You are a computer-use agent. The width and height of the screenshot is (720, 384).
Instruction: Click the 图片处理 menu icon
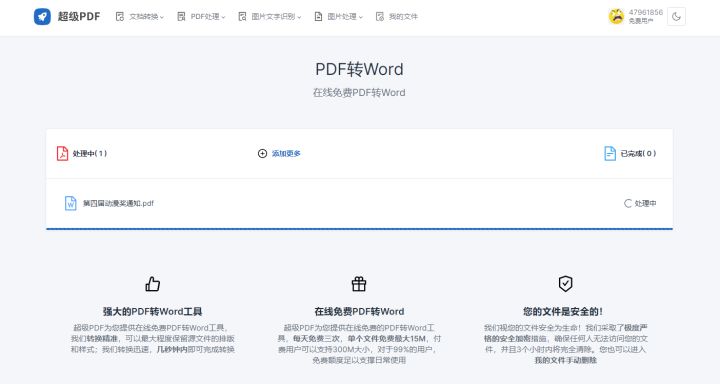pos(318,17)
